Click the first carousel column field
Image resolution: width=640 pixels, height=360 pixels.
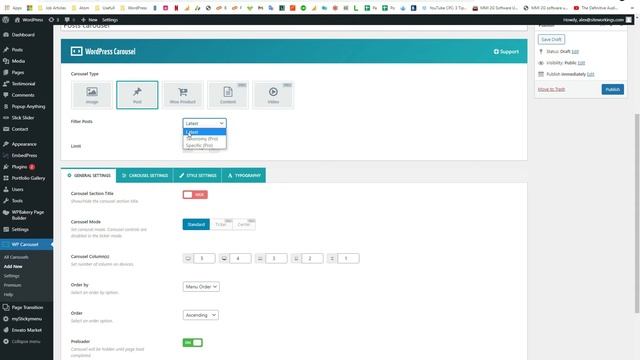click(x=204, y=258)
